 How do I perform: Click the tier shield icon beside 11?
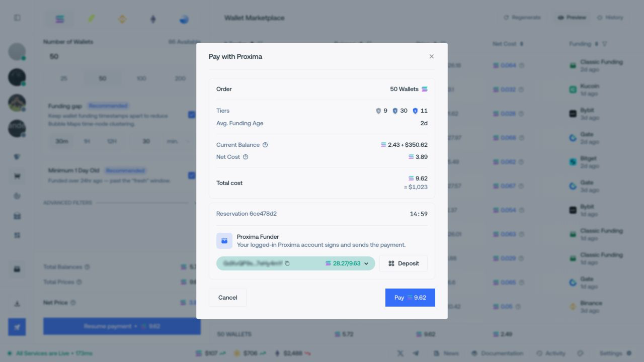click(x=415, y=111)
